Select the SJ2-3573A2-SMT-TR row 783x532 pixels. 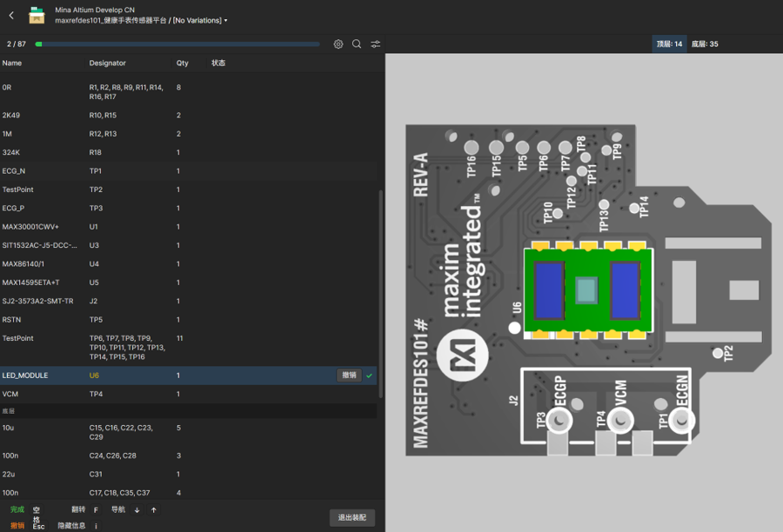(188, 301)
